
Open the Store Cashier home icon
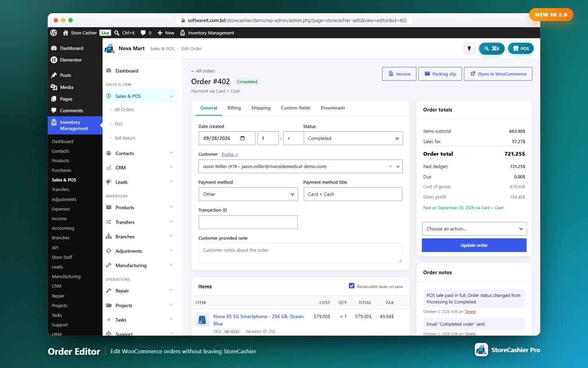coord(65,33)
